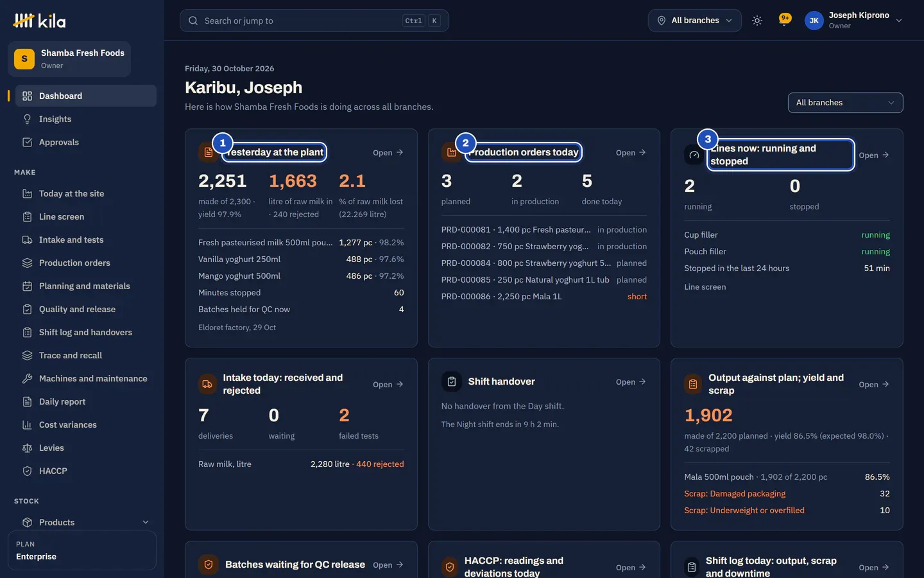
Task: Click the Shift handover clipboard icon
Action: point(452,381)
